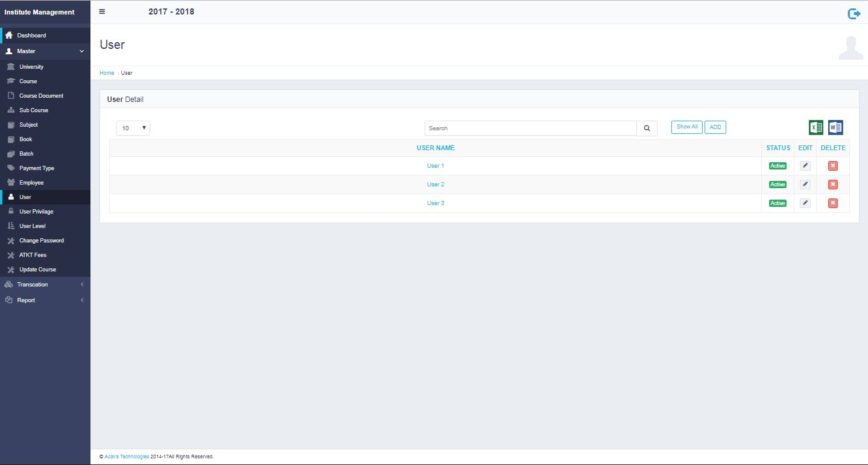The height and width of the screenshot is (465, 868).
Task: Delete User 2 with red X
Action: click(x=832, y=185)
